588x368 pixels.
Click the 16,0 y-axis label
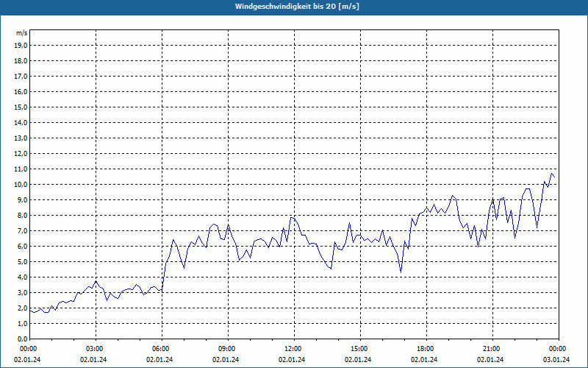tap(21, 91)
